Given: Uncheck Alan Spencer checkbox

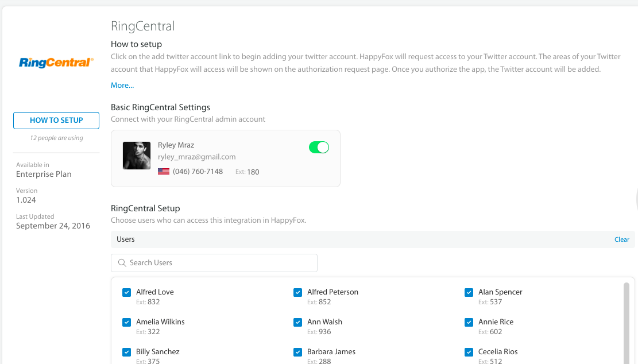Looking at the screenshot, I should pyautogui.click(x=469, y=292).
